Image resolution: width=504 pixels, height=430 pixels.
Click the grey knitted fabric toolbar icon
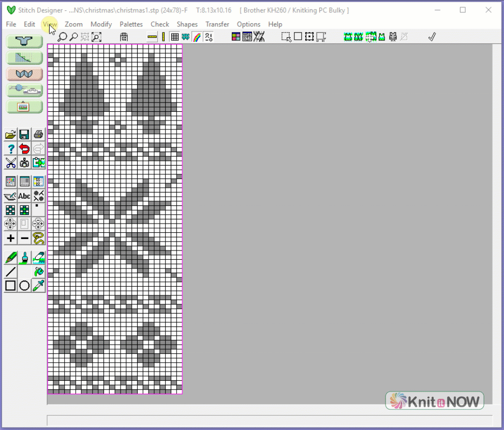coord(393,37)
